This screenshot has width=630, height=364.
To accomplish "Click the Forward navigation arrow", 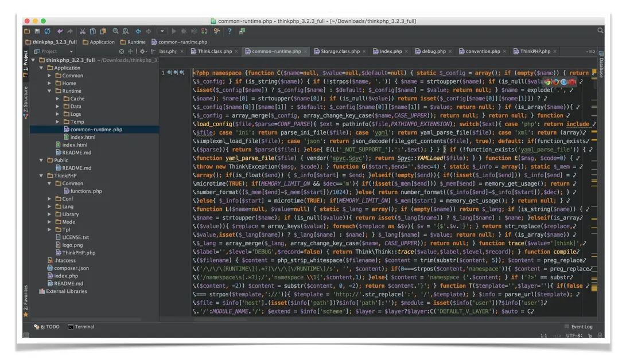I will click(148, 32).
